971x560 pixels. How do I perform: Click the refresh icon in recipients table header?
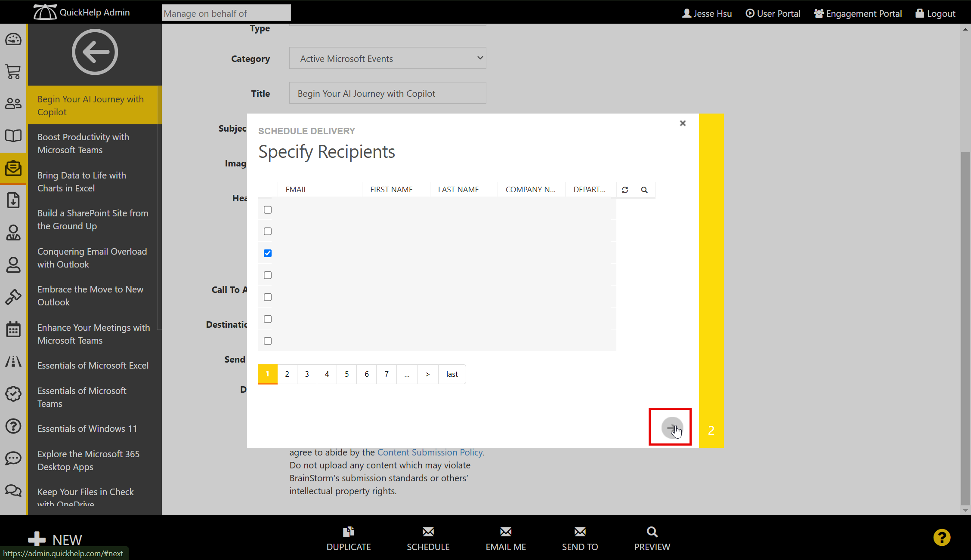tap(625, 190)
